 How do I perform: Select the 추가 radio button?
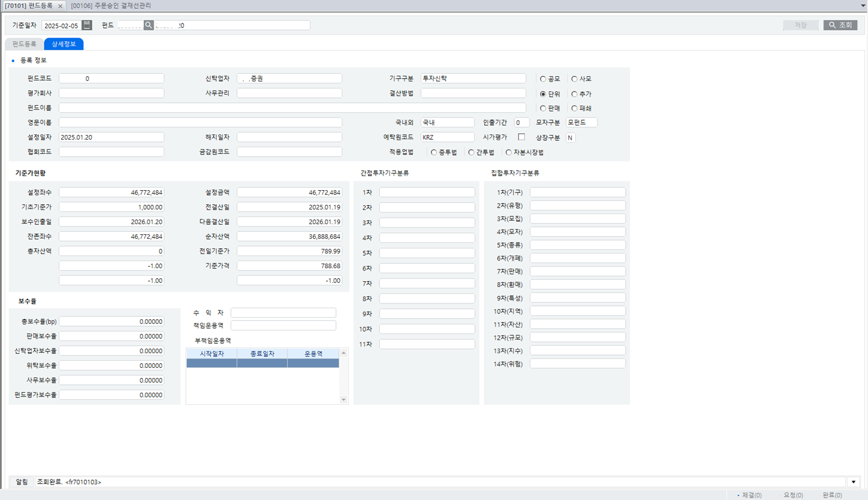click(x=574, y=94)
